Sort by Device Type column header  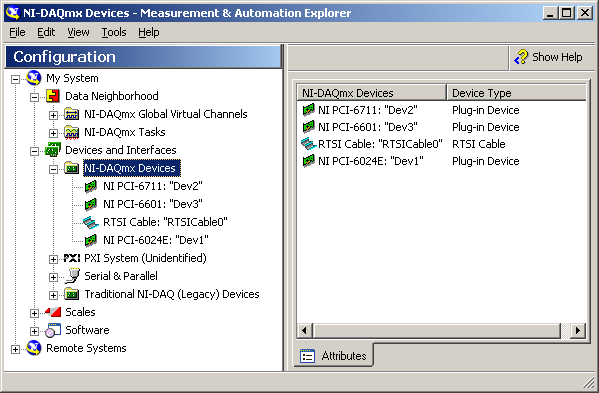point(516,93)
